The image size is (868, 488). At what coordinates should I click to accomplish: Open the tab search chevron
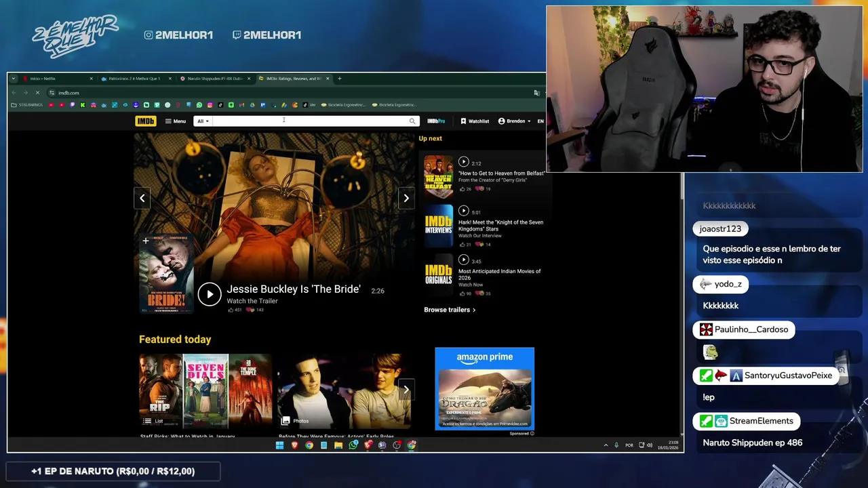point(13,79)
